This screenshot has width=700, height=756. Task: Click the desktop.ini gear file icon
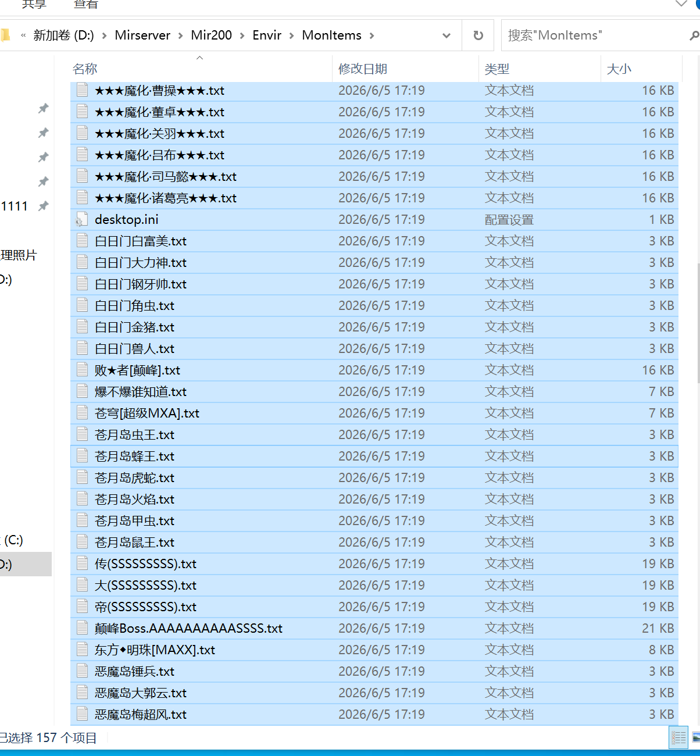tap(82, 219)
